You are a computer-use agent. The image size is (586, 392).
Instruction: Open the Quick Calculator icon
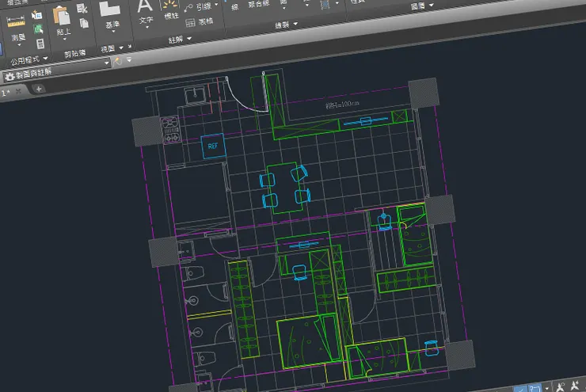tap(40, 44)
